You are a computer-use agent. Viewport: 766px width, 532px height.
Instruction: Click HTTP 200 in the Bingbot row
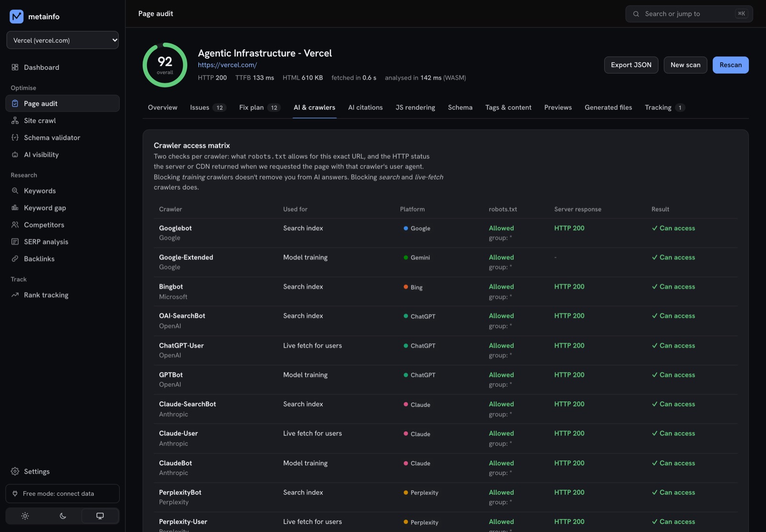(569, 287)
